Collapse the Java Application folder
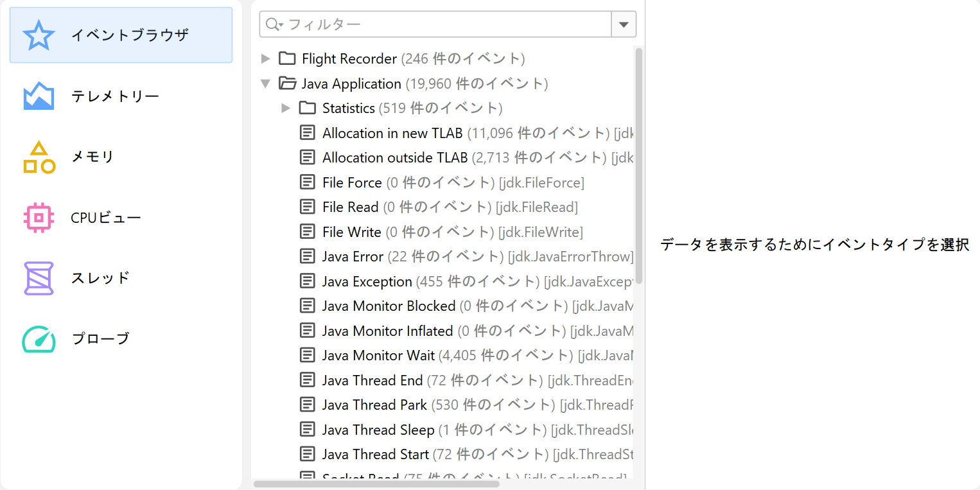 (x=266, y=83)
